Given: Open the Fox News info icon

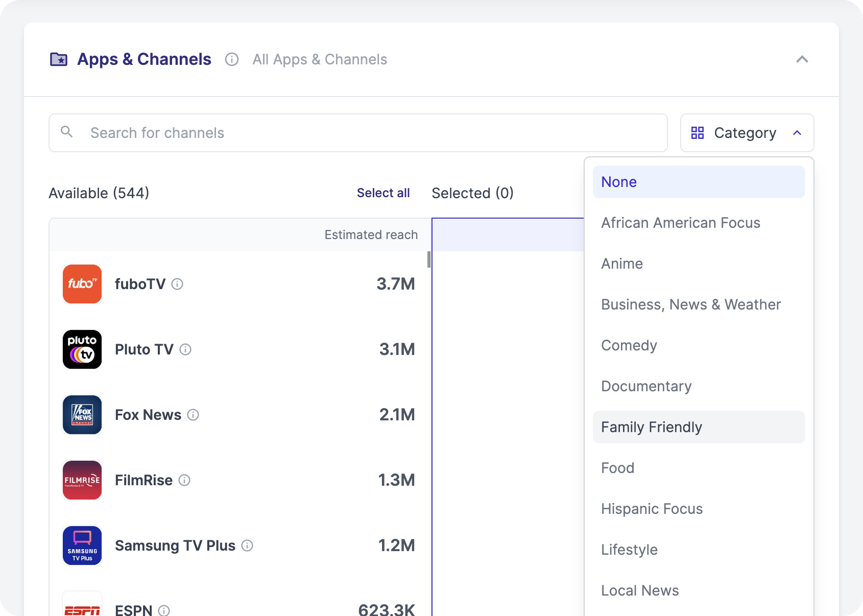Looking at the screenshot, I should pos(193,415).
